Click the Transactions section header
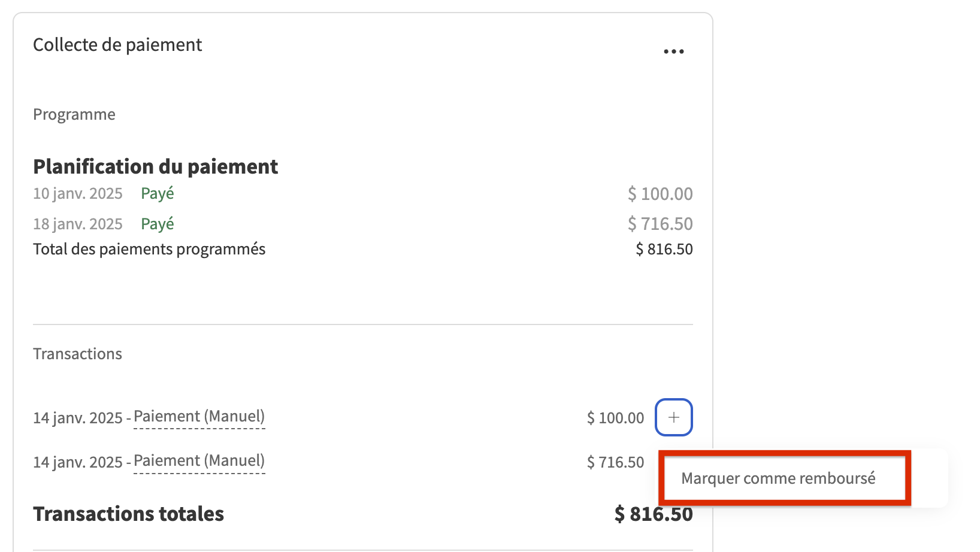This screenshot has width=980, height=552. coord(77,353)
